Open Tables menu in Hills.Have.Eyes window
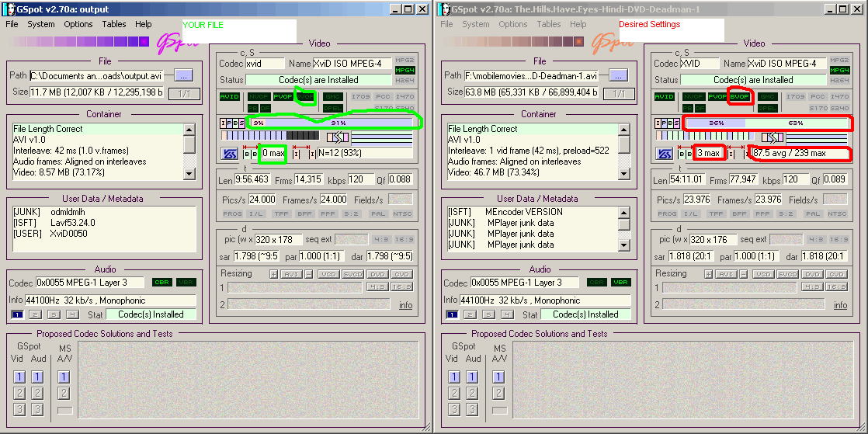The width and height of the screenshot is (868, 434). [549, 24]
